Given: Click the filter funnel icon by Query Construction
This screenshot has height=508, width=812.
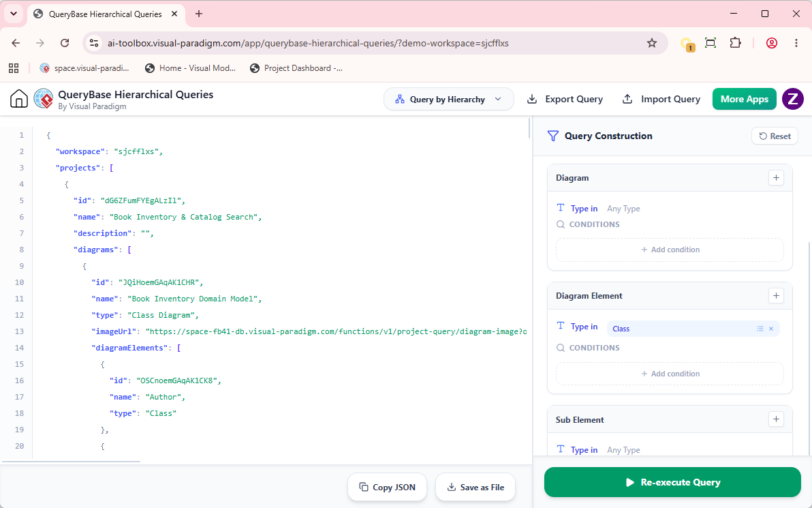Looking at the screenshot, I should coord(552,136).
